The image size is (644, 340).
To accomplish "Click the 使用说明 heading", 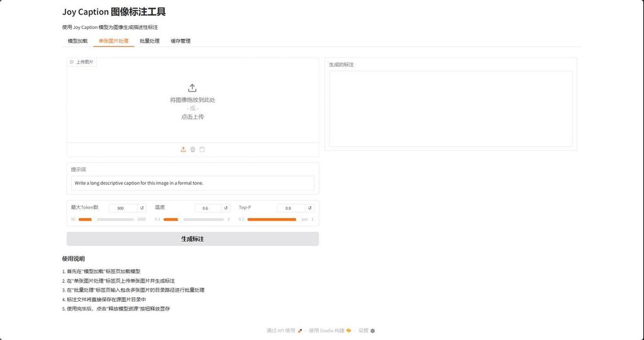I will [x=73, y=259].
